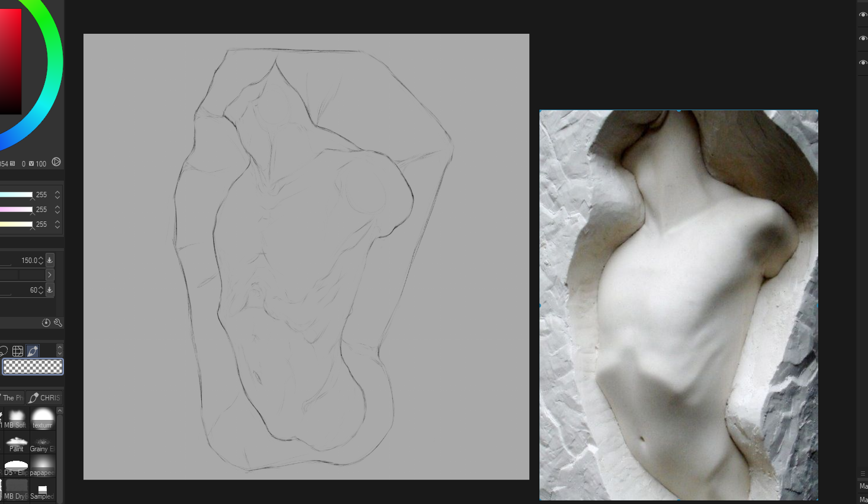868x504 pixels.
Task: Click the magenta color slider
Action: (16, 209)
